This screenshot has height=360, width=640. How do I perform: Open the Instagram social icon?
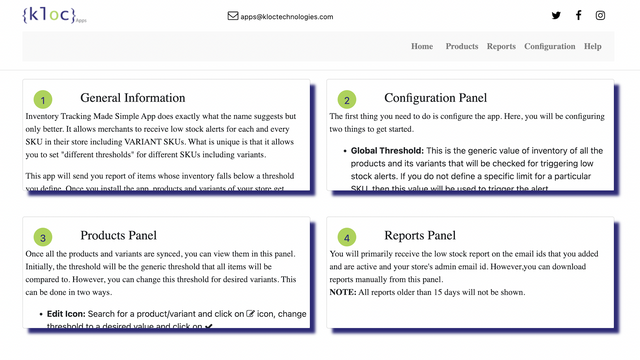click(x=600, y=16)
